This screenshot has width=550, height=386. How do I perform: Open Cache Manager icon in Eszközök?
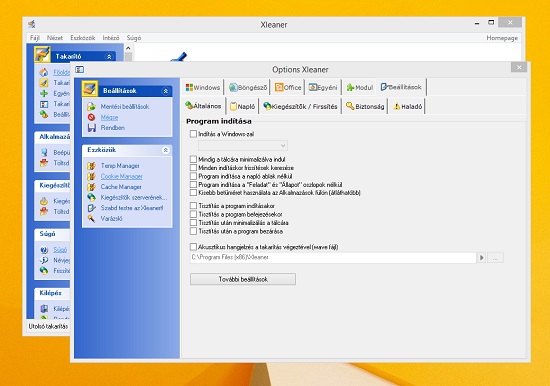pos(92,187)
